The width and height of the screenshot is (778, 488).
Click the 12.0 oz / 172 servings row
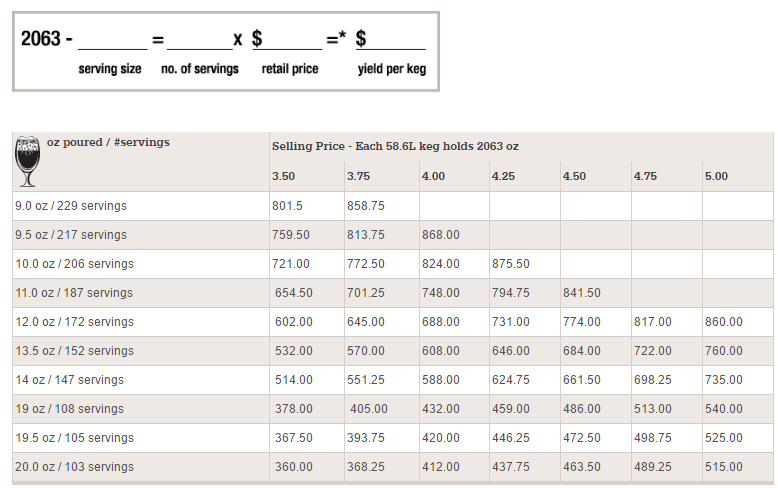coord(392,322)
